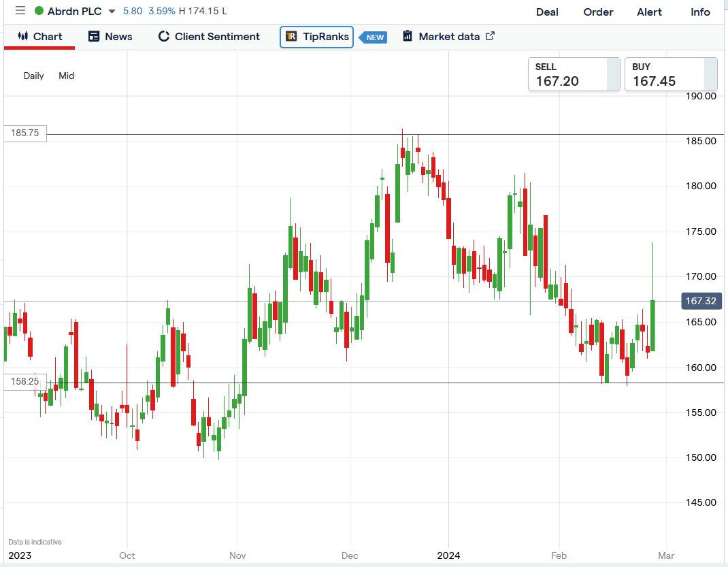Screen dimensions: 728x567
Task: Open the Alert menu
Action: (x=649, y=12)
